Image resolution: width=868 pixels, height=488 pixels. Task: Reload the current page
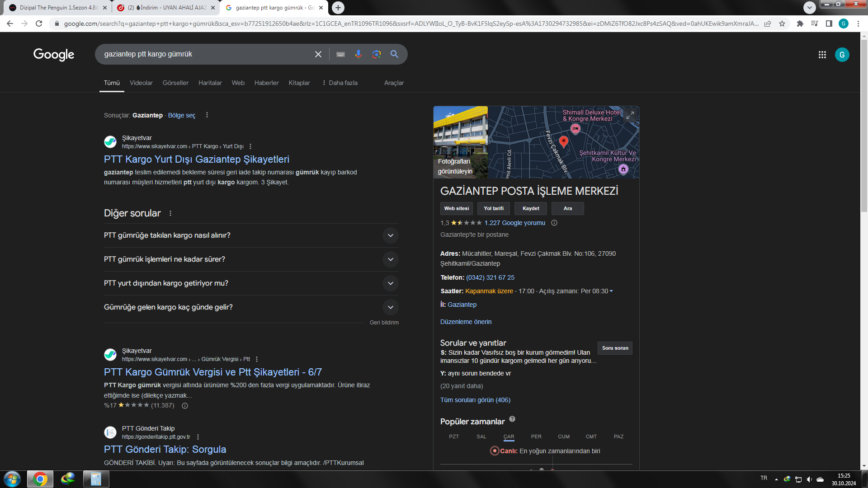pos(39,23)
